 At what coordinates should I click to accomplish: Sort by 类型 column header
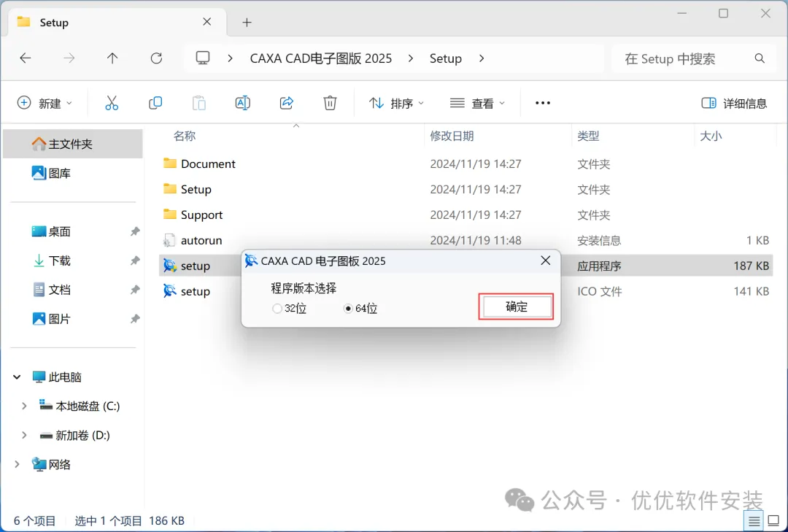[x=588, y=136]
